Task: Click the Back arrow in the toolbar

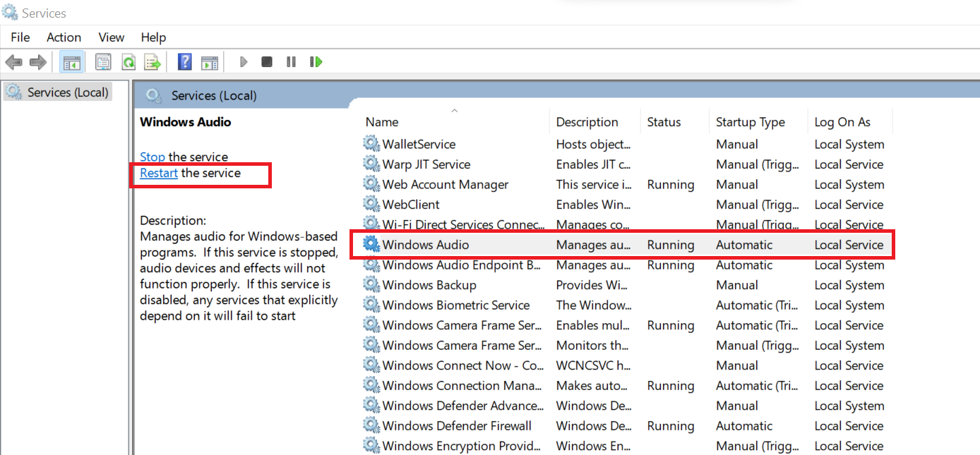Action: 13,62
